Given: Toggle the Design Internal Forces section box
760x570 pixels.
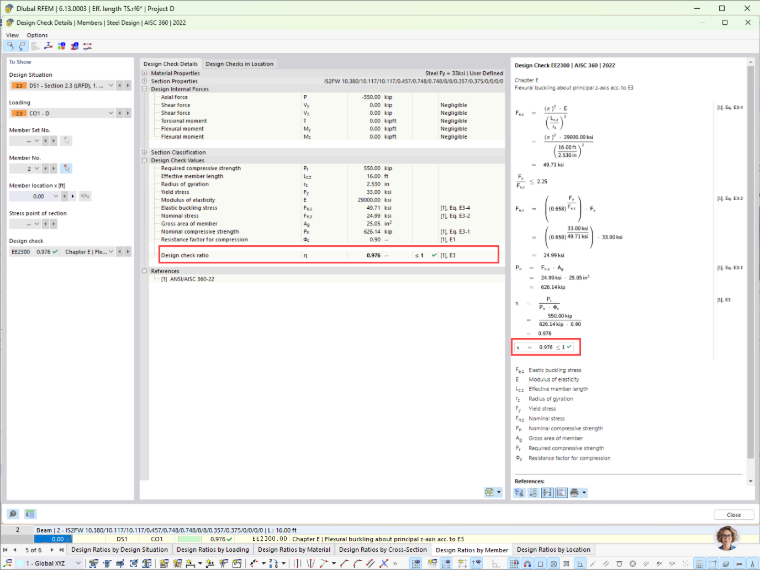Looking at the screenshot, I should [144, 89].
